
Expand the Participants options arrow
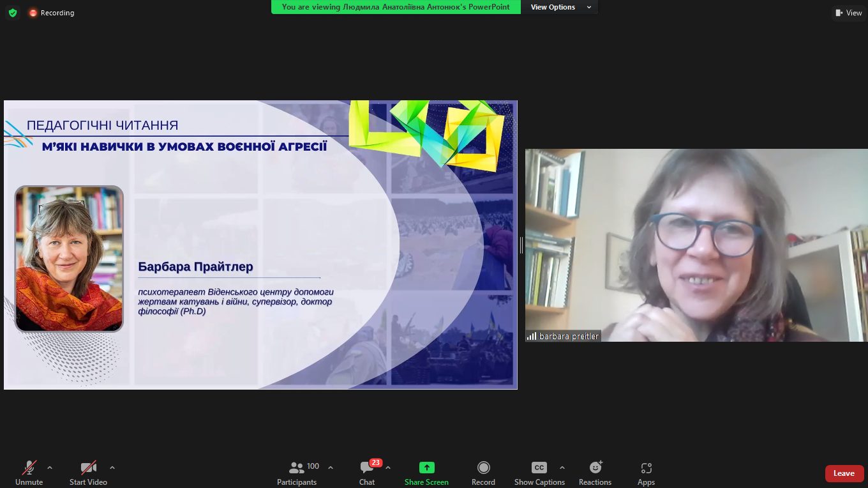(x=331, y=468)
